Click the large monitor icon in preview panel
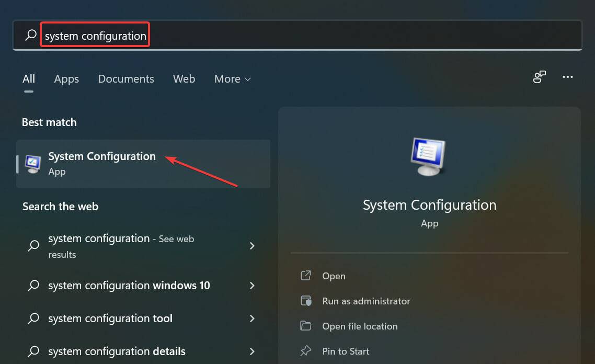This screenshot has width=595, height=364. coord(429,155)
